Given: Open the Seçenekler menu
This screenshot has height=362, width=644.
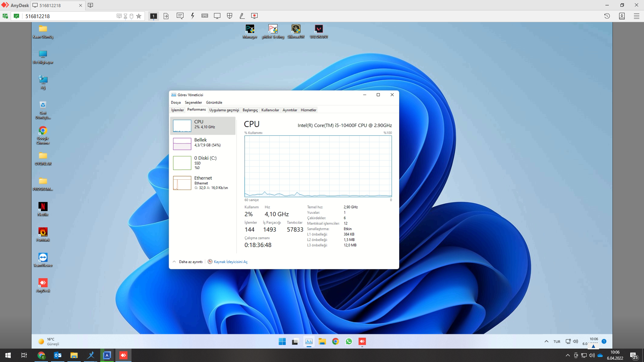Looking at the screenshot, I should (193, 103).
